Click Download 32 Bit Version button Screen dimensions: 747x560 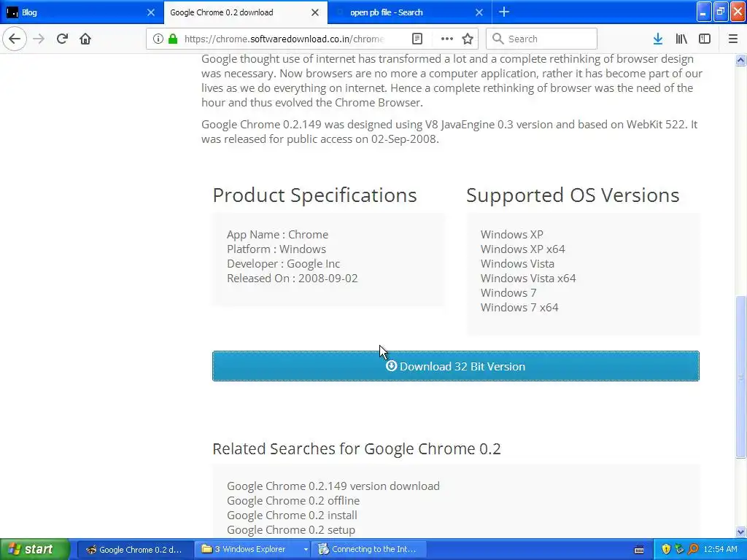456,366
